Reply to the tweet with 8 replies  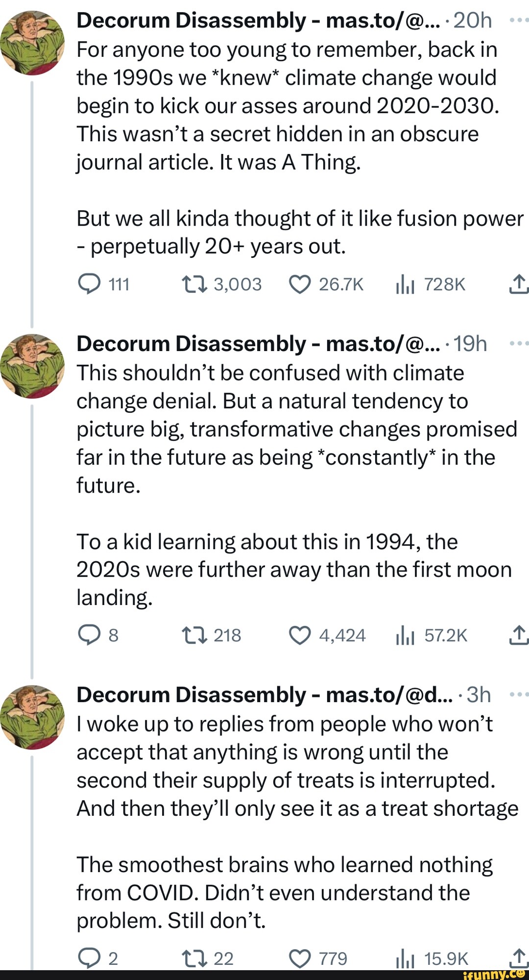[89, 635]
